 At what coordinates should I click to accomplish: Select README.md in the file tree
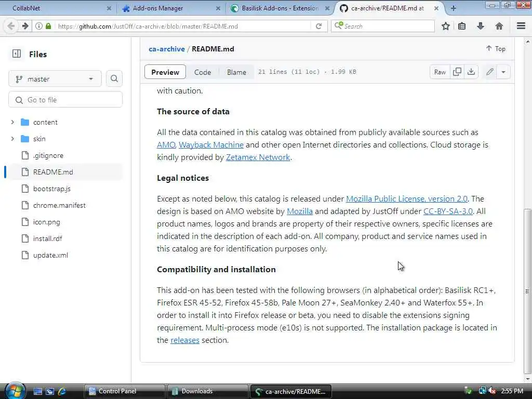click(53, 172)
